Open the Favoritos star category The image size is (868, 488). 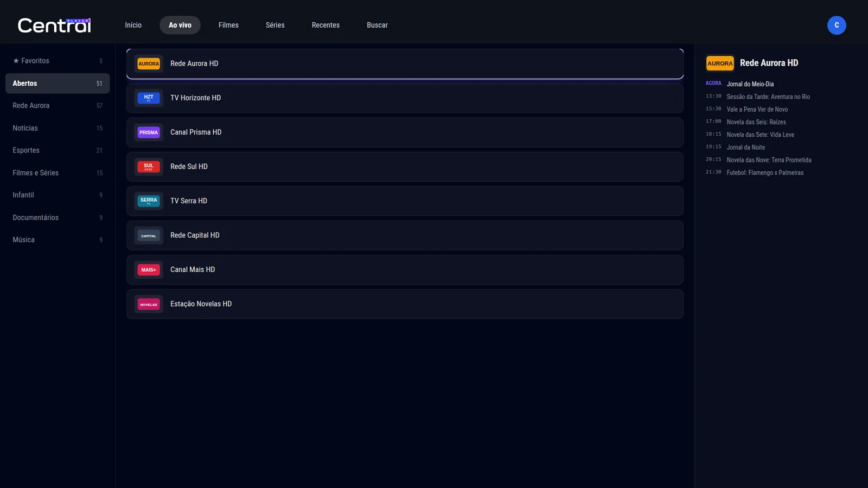click(x=58, y=61)
